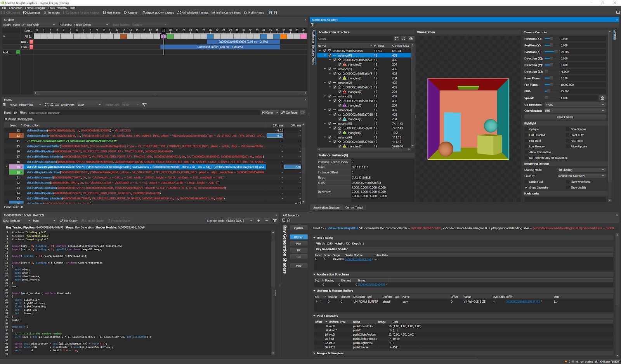Select the blue Command Buffer bar in Scrubber
The width and height of the screenshot is (621, 364).
click(220, 47)
